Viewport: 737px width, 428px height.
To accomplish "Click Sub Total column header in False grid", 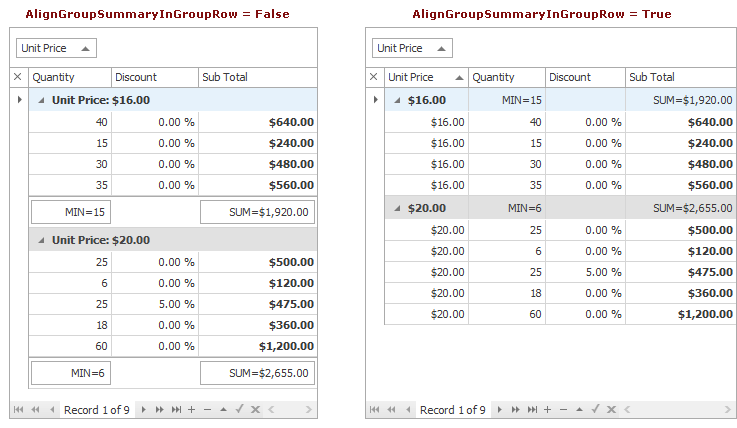I will click(258, 77).
